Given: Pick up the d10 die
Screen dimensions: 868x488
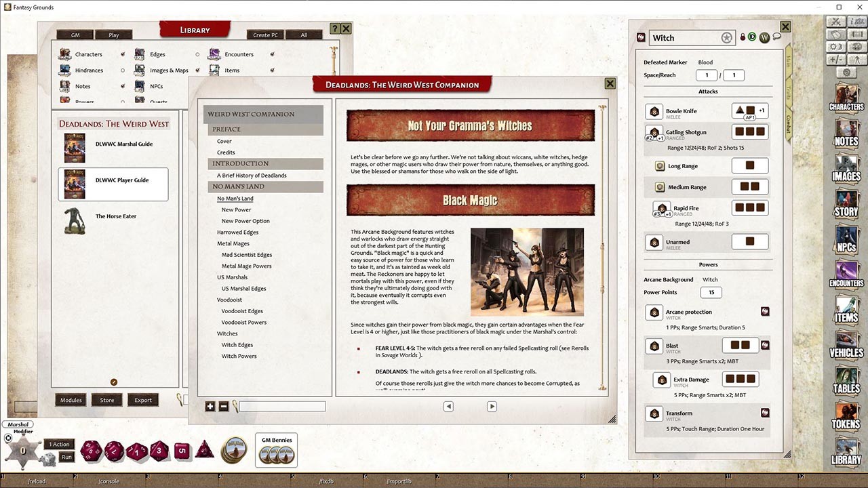Looking at the screenshot, I should [137, 451].
